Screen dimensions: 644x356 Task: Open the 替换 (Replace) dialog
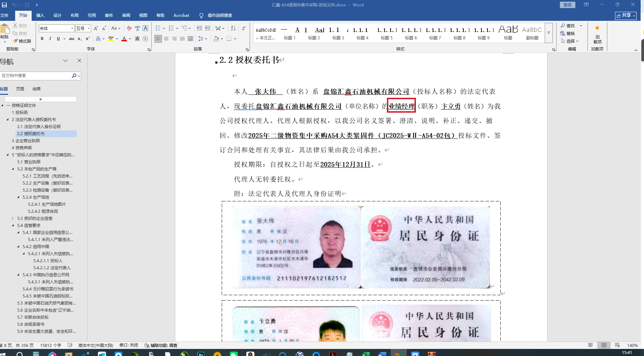(568, 33)
